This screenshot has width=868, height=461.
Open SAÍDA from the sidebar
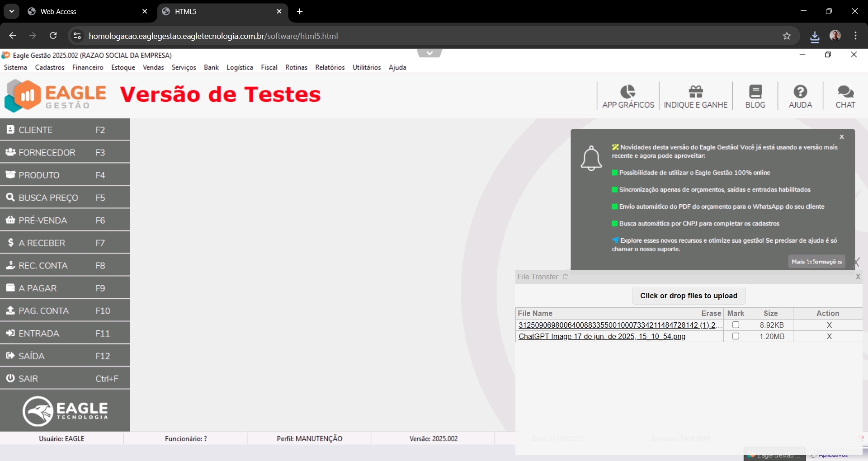[65, 356]
